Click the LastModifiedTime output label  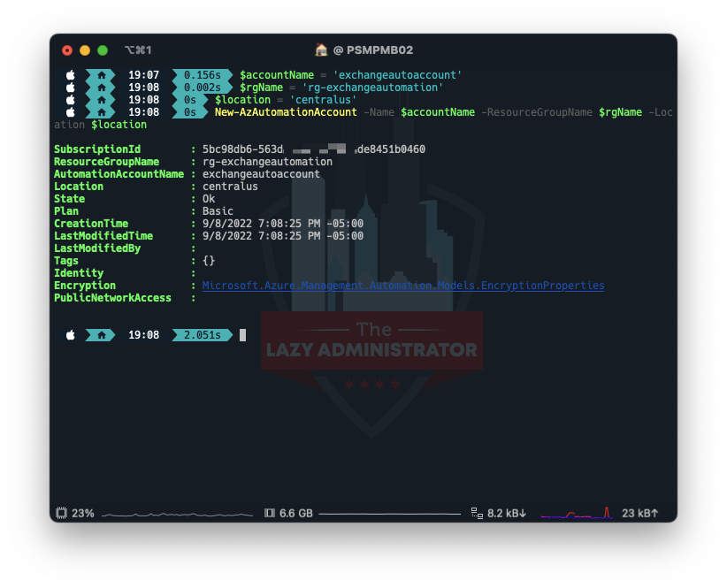click(x=103, y=236)
